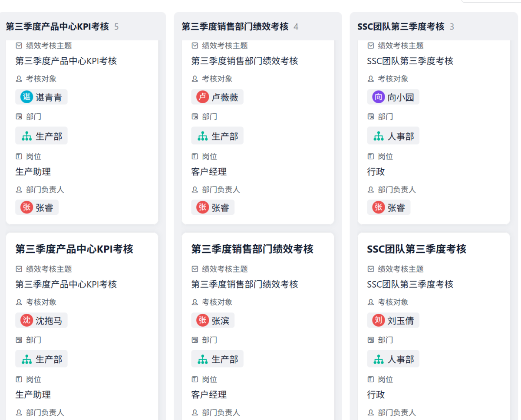
Task: Click 张睿 tag in 向小园 card
Action: tap(389, 207)
